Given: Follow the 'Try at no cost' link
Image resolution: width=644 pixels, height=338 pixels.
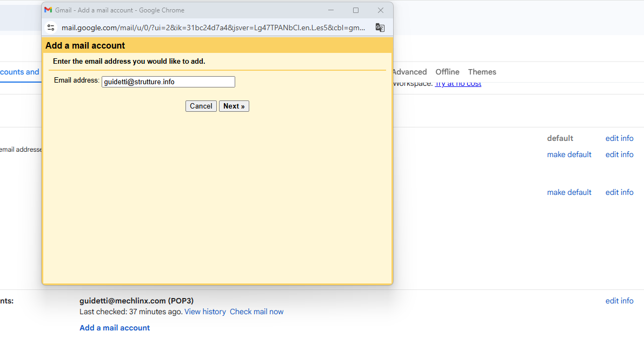Looking at the screenshot, I should (458, 84).
